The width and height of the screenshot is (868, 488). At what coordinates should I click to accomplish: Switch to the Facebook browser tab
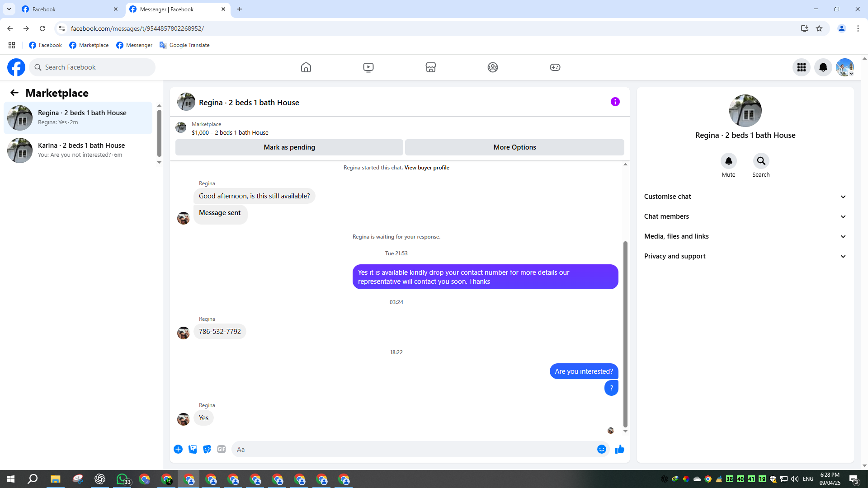(x=70, y=9)
